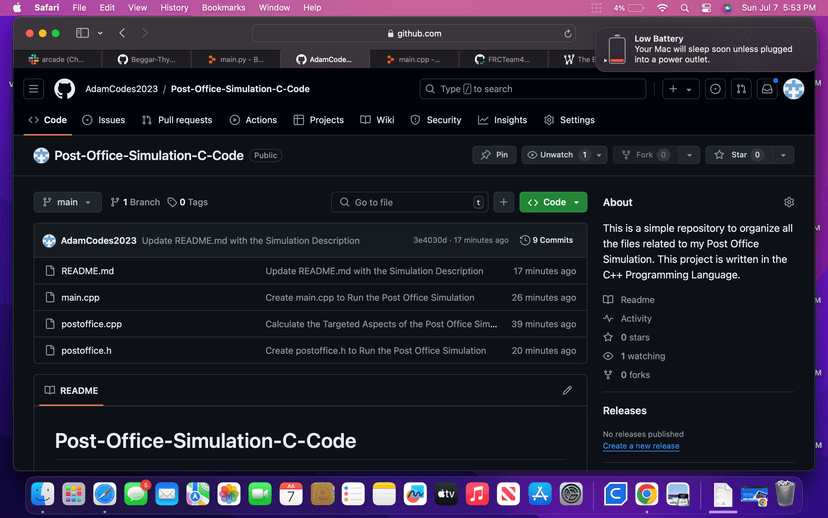The image size is (828, 518).
Task: Expand the main branch dropdown
Action: tap(67, 202)
